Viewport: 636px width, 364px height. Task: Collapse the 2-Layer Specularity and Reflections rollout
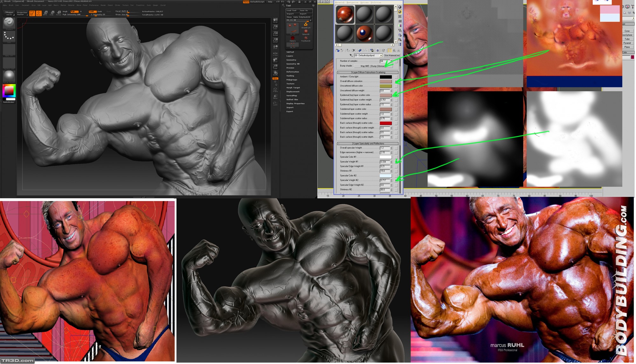(368, 144)
